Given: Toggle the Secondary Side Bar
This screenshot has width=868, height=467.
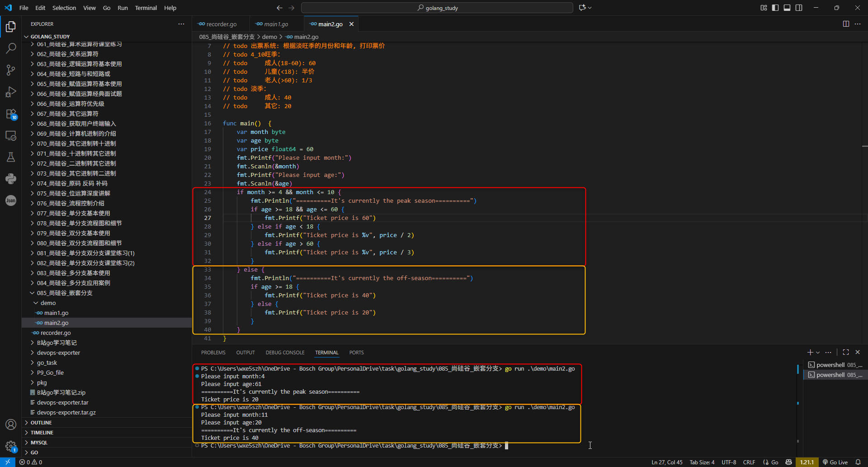Looking at the screenshot, I should click(799, 8).
